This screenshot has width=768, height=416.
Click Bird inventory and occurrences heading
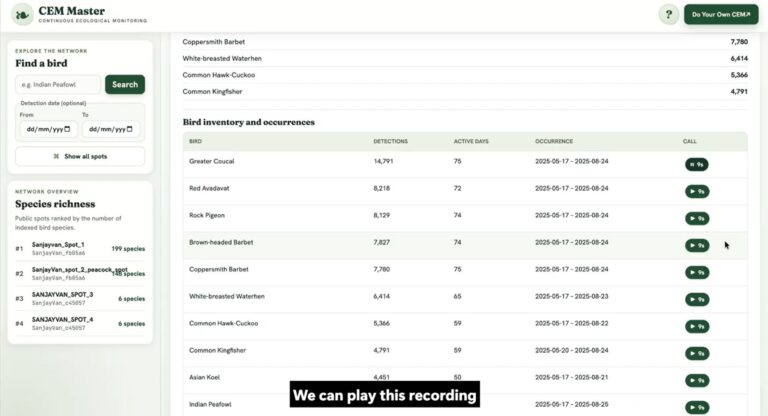248,122
